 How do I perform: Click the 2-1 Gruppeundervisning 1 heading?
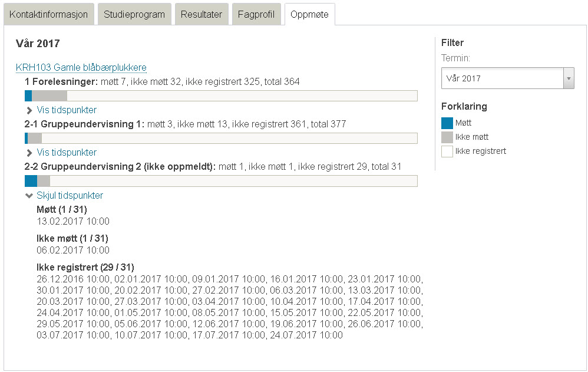tap(84, 124)
